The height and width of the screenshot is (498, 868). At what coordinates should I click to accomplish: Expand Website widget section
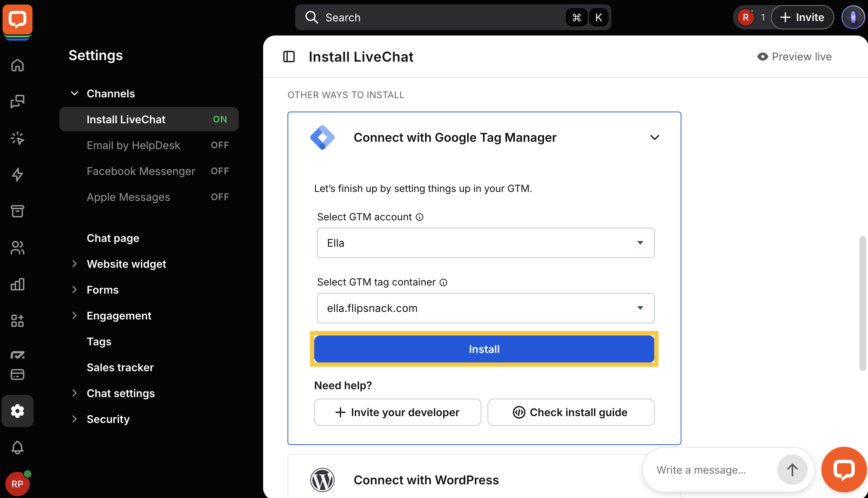click(74, 264)
